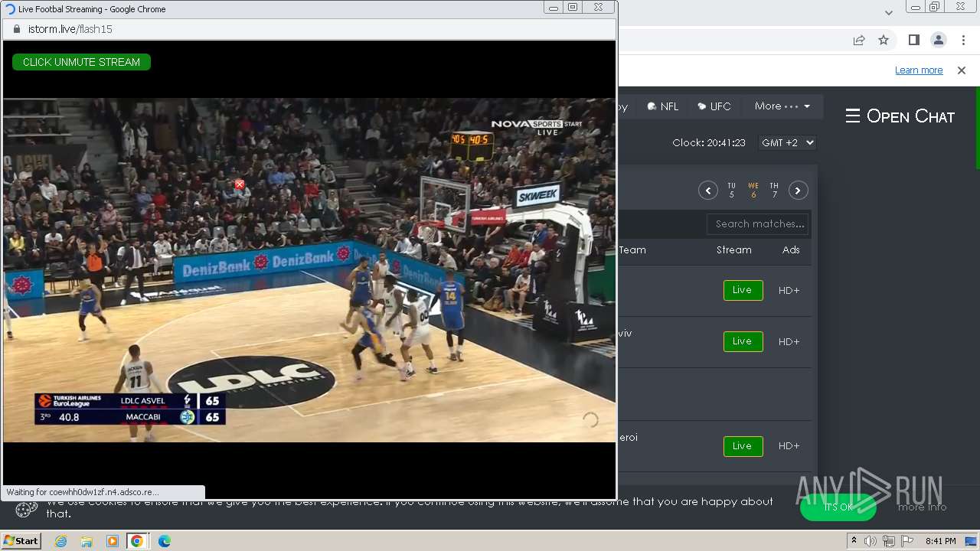This screenshot has width=980, height=551.
Task: Click the Show desktop icon beside clock
Action: tap(972, 541)
